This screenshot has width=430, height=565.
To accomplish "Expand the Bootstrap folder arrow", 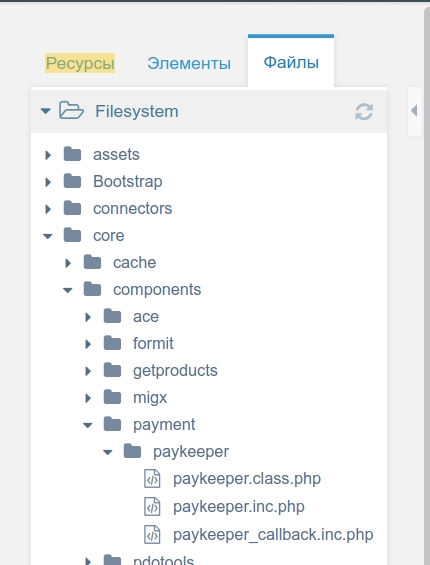I will [x=48, y=182].
